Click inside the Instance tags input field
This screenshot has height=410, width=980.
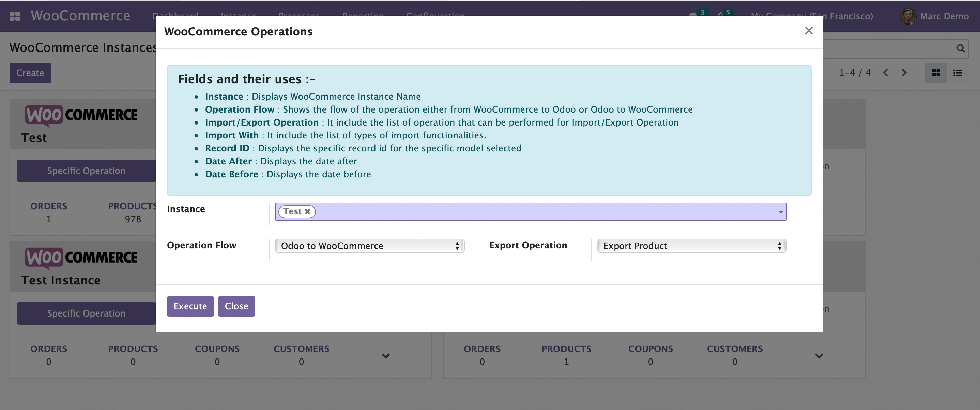[x=533, y=212]
